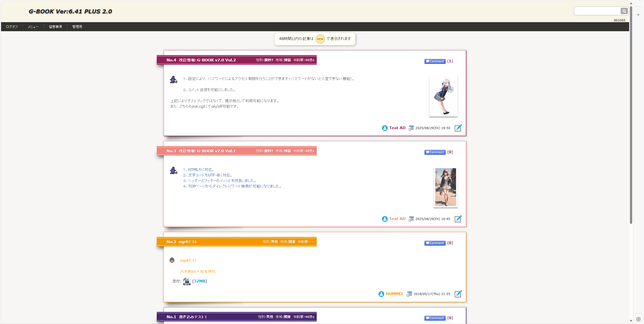
Task: Click Comment button on post No.2
Action: coord(435,243)
